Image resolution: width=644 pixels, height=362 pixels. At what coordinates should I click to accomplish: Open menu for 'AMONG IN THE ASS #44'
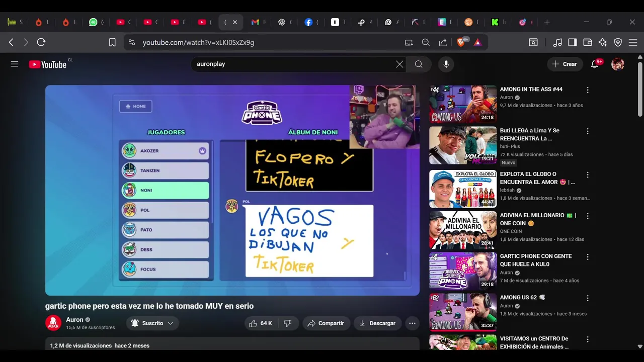click(x=587, y=90)
